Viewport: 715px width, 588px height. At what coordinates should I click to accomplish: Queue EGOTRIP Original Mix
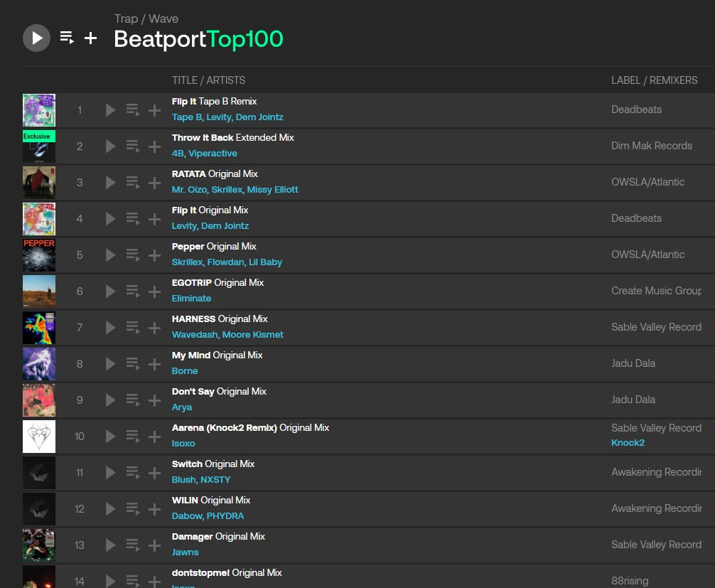133,292
